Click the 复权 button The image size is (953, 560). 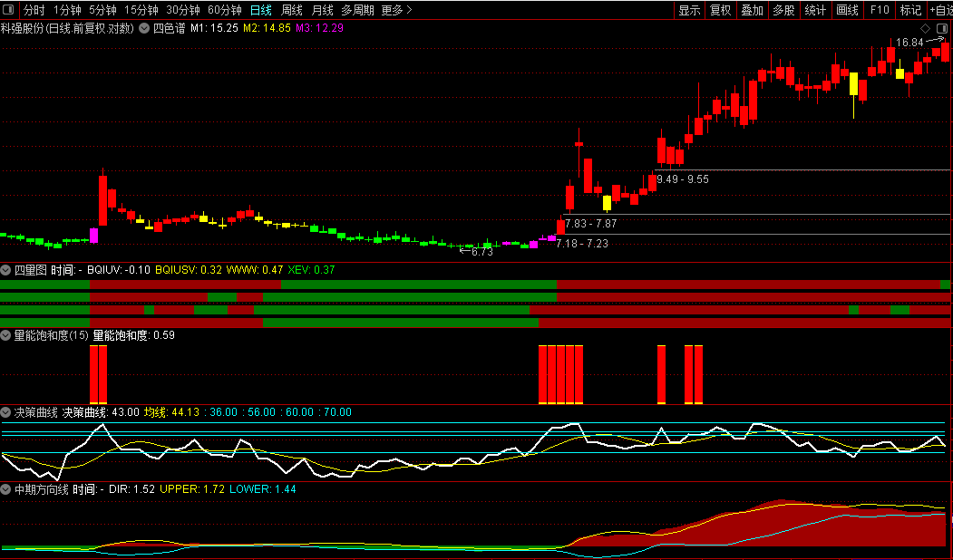[x=720, y=11]
